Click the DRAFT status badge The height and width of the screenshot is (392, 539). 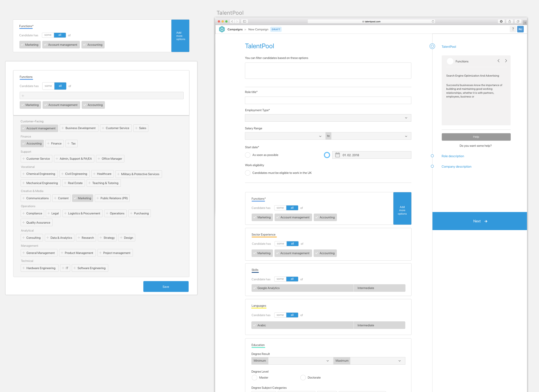[276, 29]
